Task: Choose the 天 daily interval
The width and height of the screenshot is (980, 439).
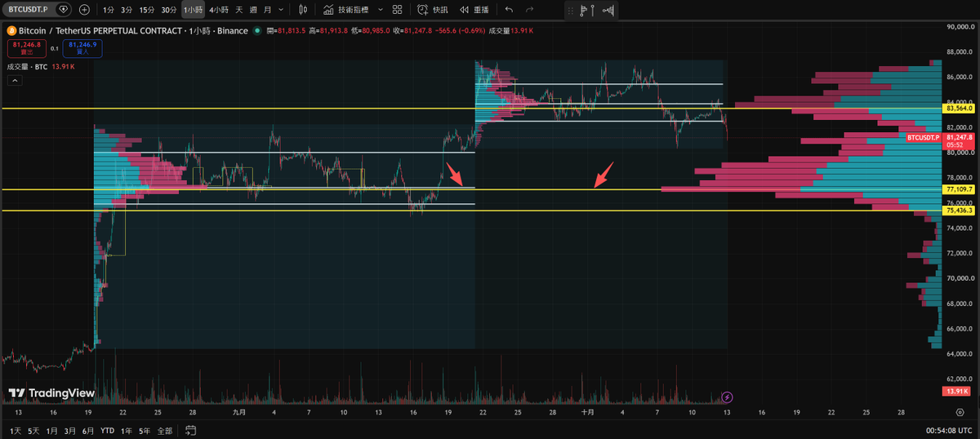Action: pos(239,10)
